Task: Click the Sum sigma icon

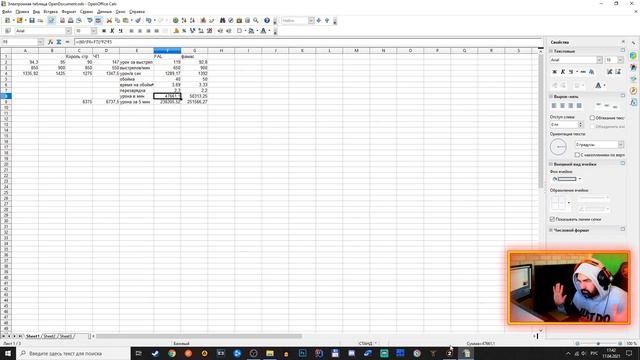Action: [x=59, y=42]
